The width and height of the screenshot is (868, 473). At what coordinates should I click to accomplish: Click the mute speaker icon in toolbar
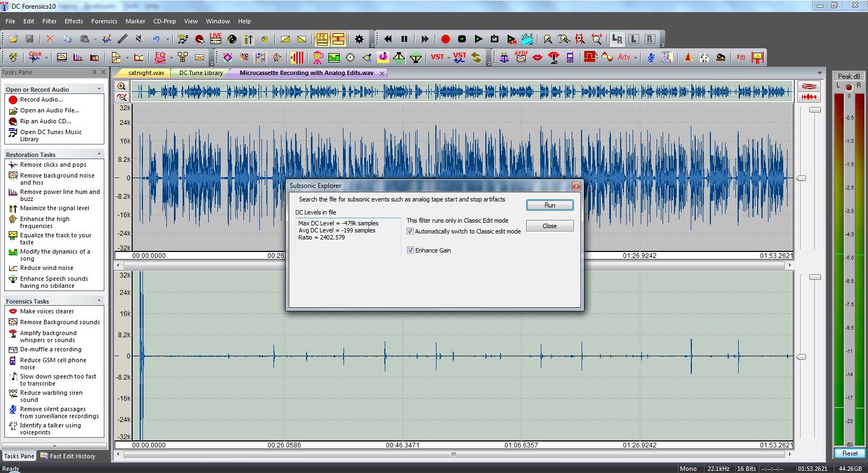pos(139,39)
